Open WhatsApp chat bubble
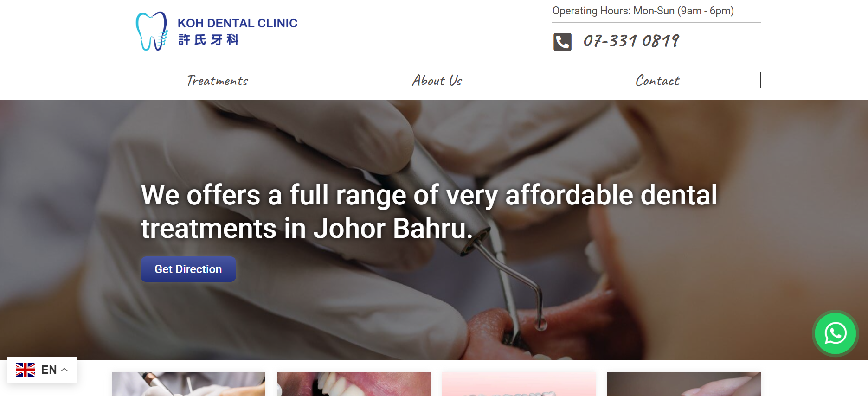868x396 pixels. [x=836, y=333]
